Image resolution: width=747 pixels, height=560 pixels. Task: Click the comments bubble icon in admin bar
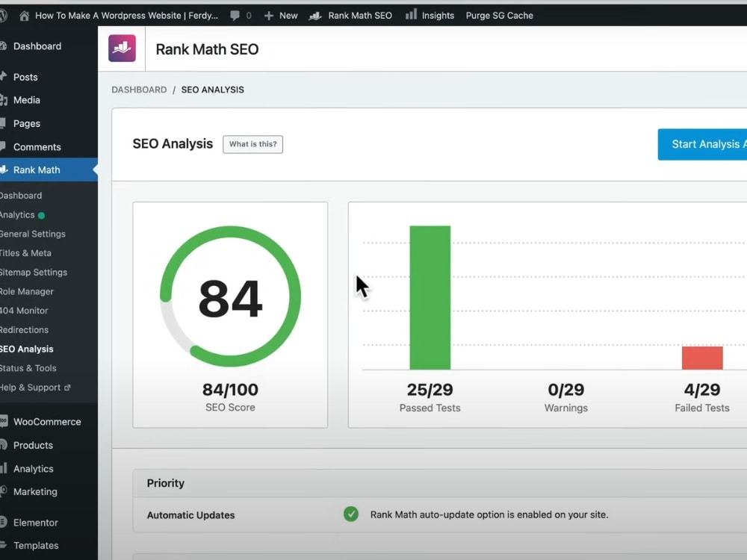(x=235, y=16)
